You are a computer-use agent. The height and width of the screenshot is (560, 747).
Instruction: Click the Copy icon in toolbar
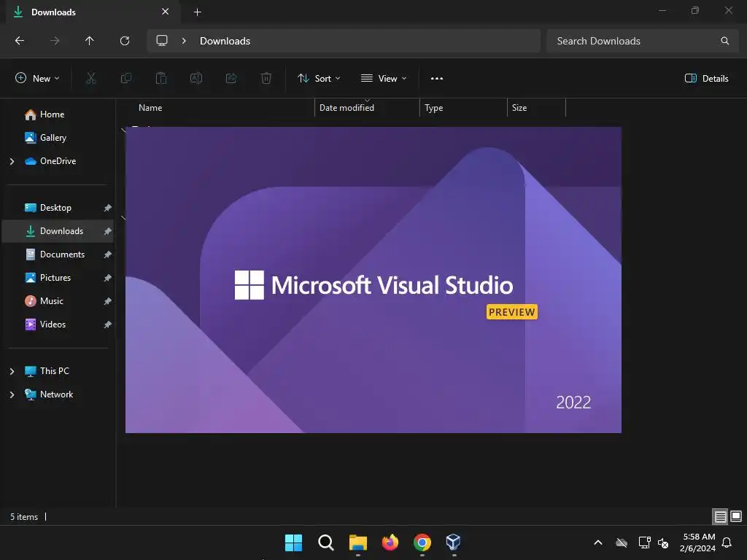(x=126, y=78)
